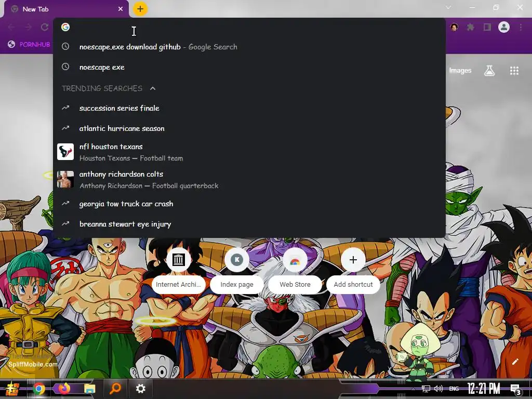The width and height of the screenshot is (532, 399).
Task: Open the 12:21 PM clock calendar
Action: pos(484,389)
